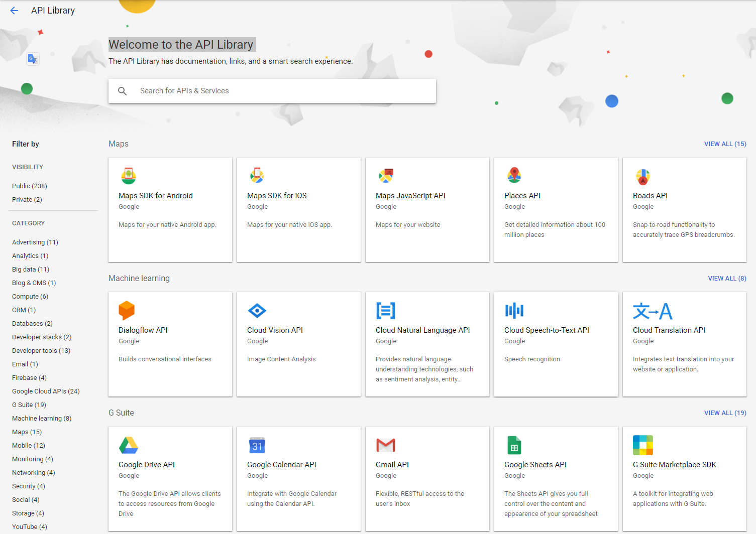Viewport: 756px width, 534px height.
Task: Click the Cloud Translation API icon
Action: click(652, 311)
